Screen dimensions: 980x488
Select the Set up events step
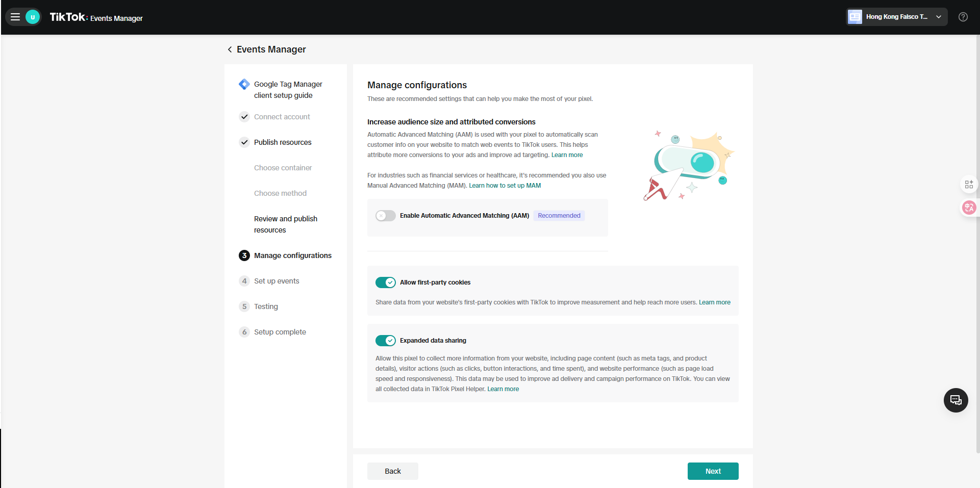[x=277, y=281]
